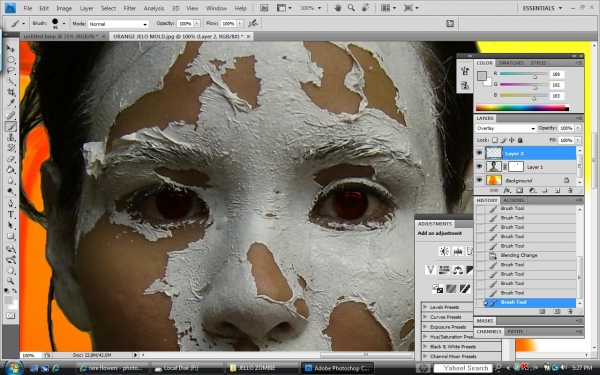Select the Magic Wand tool

point(10,81)
